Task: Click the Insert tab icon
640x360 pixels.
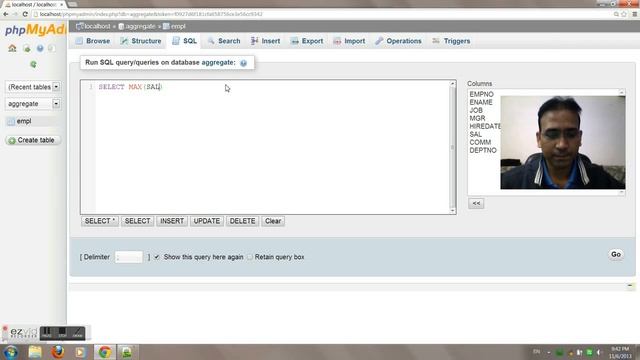Action: (x=254, y=41)
